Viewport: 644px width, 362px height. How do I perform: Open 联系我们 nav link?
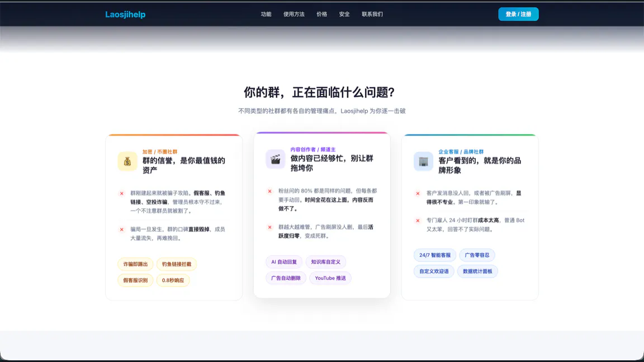pyautogui.click(x=372, y=15)
